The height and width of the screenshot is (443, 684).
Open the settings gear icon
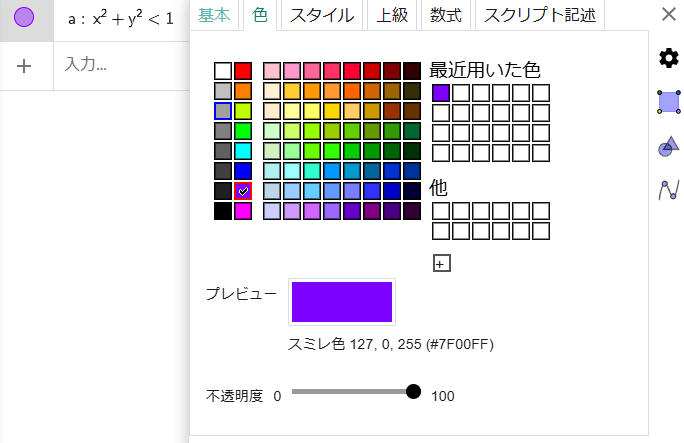[x=669, y=58]
